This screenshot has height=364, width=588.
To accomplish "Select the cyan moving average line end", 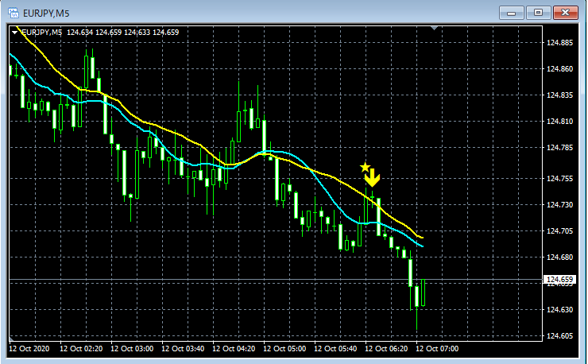I will pyautogui.click(x=422, y=246).
